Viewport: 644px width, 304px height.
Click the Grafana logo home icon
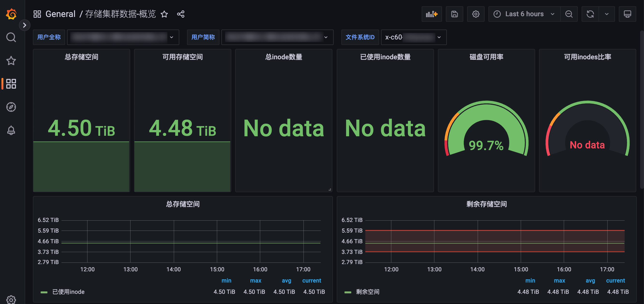pos(11,14)
